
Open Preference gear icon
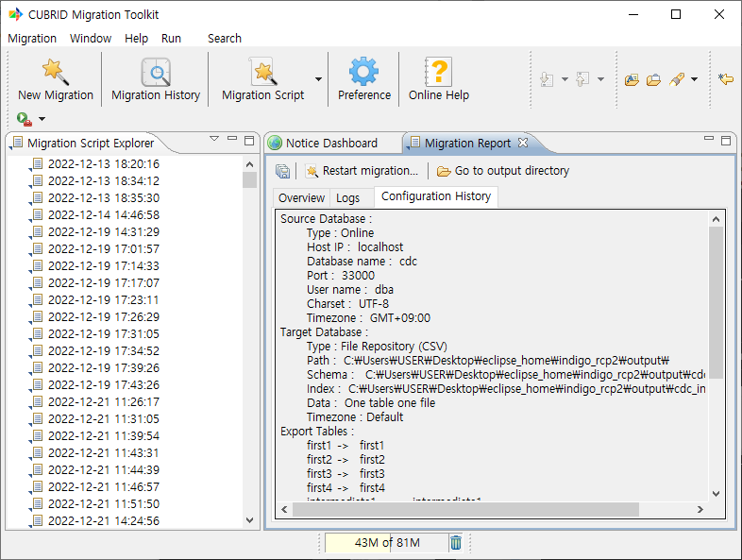click(363, 79)
